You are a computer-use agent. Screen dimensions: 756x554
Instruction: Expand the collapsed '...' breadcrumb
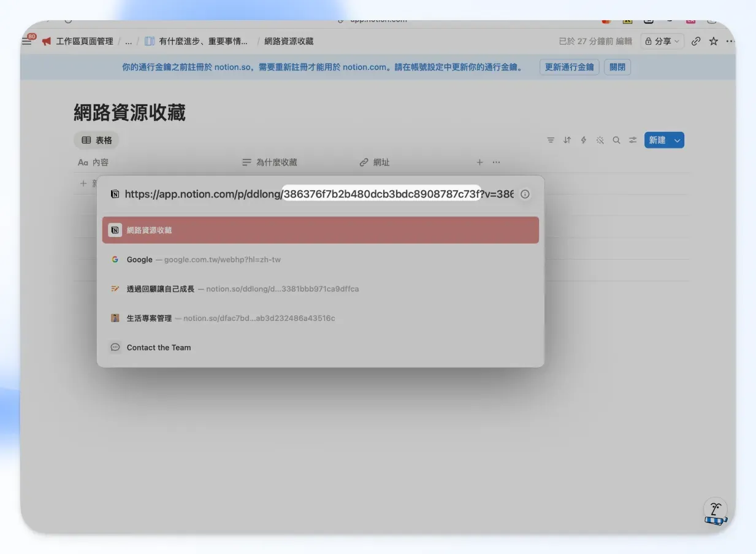pyautogui.click(x=128, y=41)
